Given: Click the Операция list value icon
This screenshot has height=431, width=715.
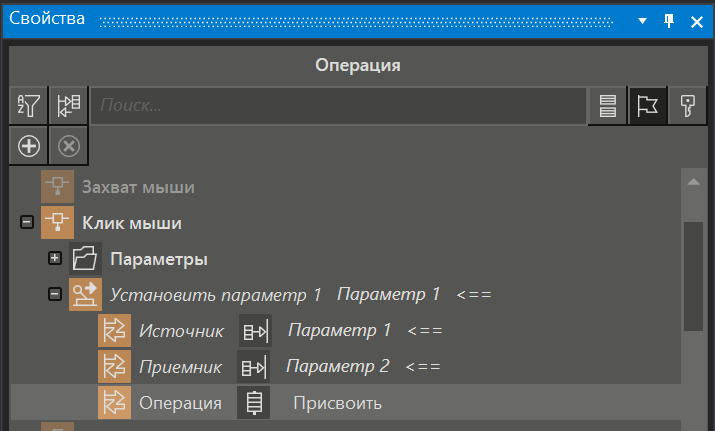Looking at the screenshot, I should [254, 403].
